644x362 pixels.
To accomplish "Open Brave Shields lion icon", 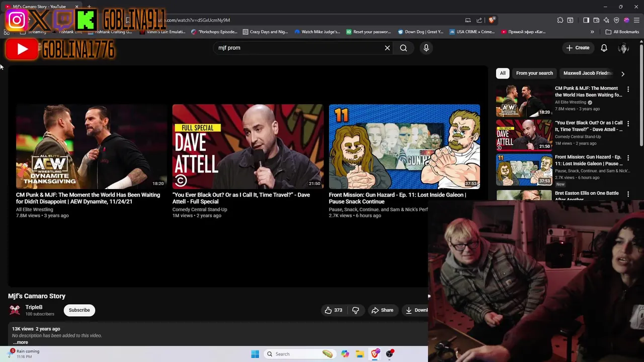I will (491, 20).
